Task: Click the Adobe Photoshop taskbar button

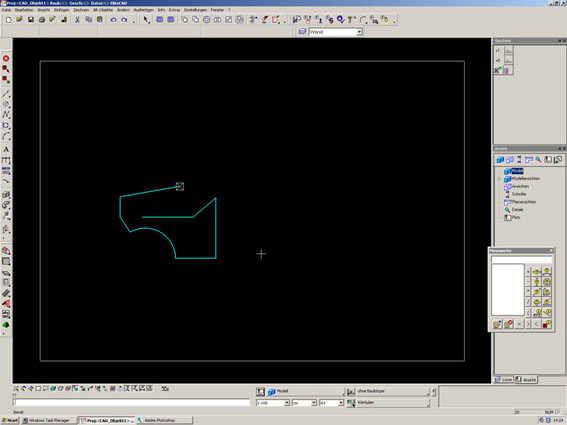Action: coord(164,420)
